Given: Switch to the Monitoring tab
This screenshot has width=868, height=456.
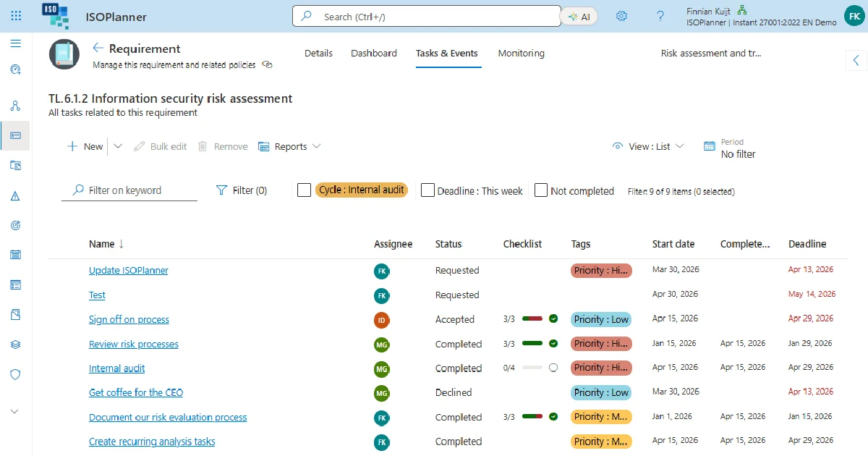Looking at the screenshot, I should click(x=521, y=53).
